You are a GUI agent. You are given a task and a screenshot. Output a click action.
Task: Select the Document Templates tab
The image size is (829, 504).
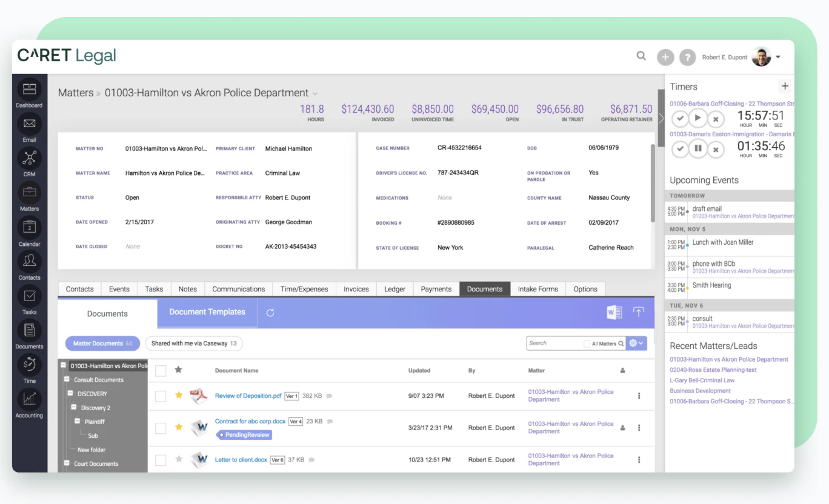(x=207, y=313)
